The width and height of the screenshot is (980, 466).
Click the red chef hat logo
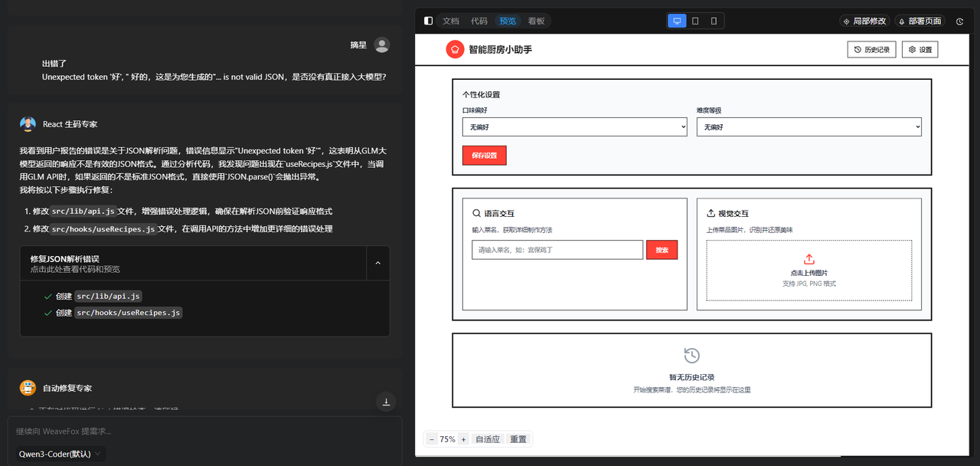click(x=455, y=50)
